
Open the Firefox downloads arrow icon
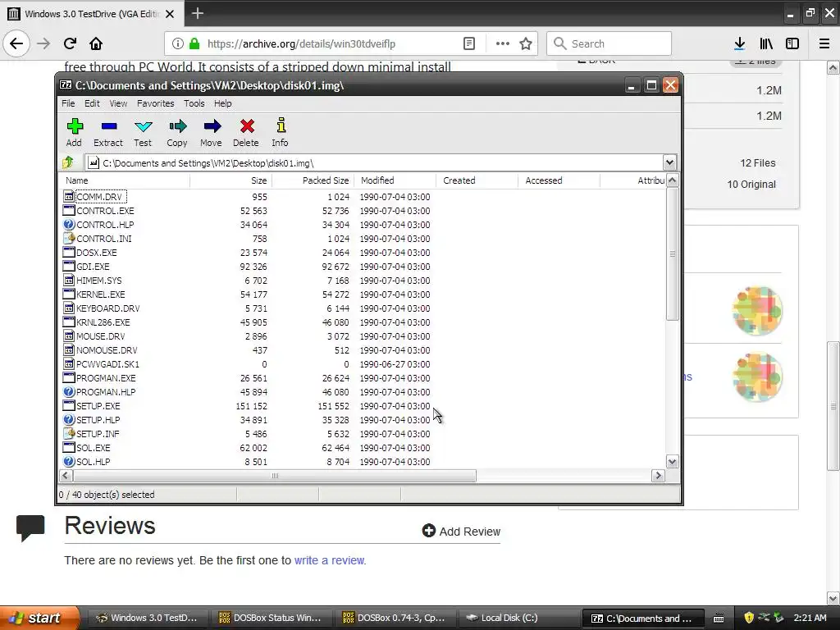(739, 43)
